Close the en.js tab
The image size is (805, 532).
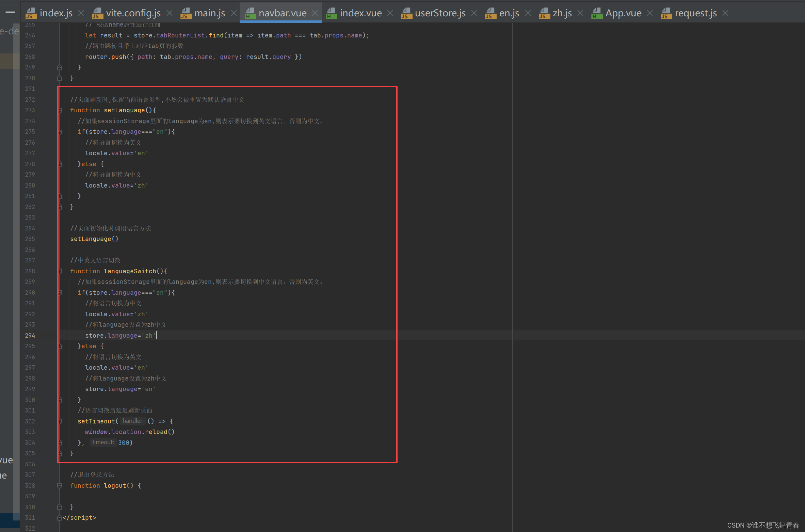click(x=528, y=13)
